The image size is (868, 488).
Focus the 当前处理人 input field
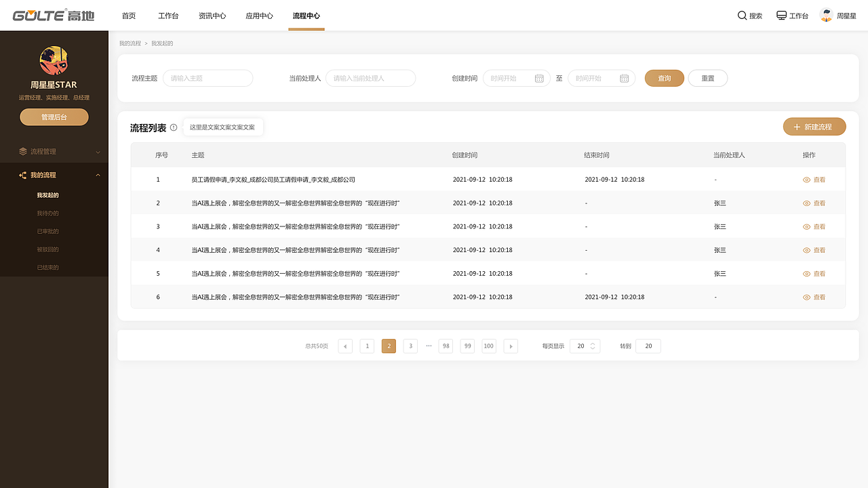coord(370,79)
